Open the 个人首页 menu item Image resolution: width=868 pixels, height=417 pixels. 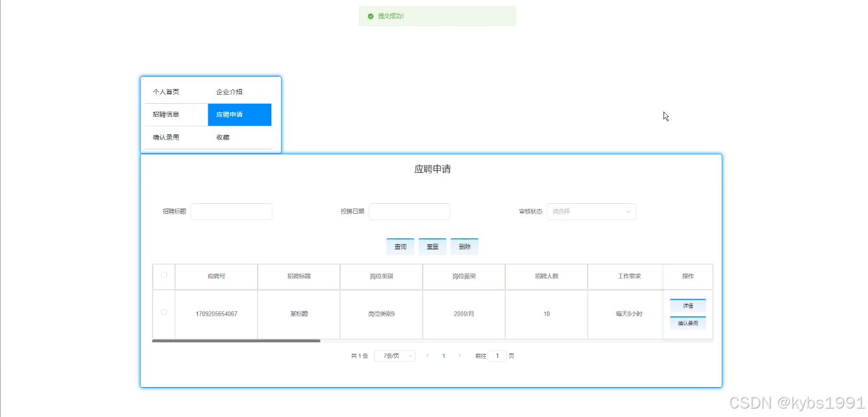point(176,92)
